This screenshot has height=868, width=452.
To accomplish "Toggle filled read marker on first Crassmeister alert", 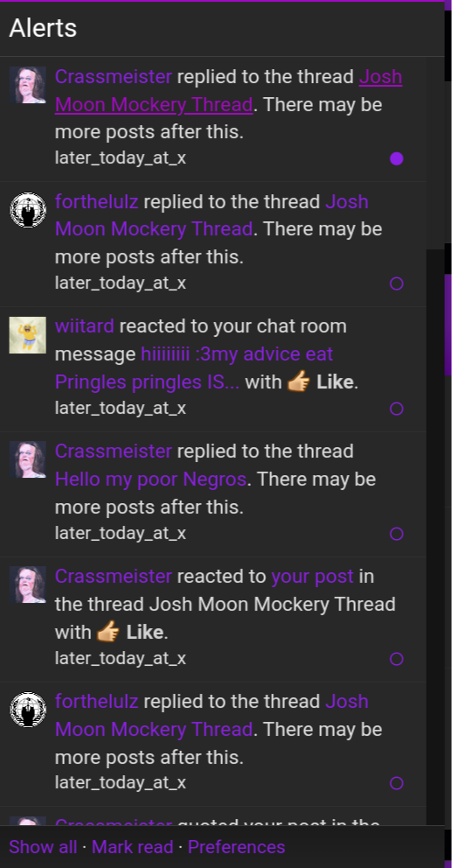I will (x=396, y=159).
